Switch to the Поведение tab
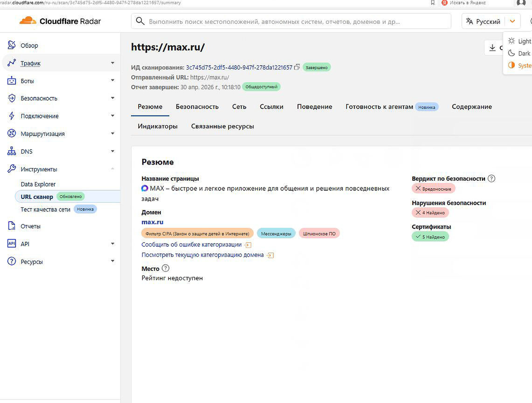Image resolution: width=532 pixels, height=403 pixels. tap(315, 107)
